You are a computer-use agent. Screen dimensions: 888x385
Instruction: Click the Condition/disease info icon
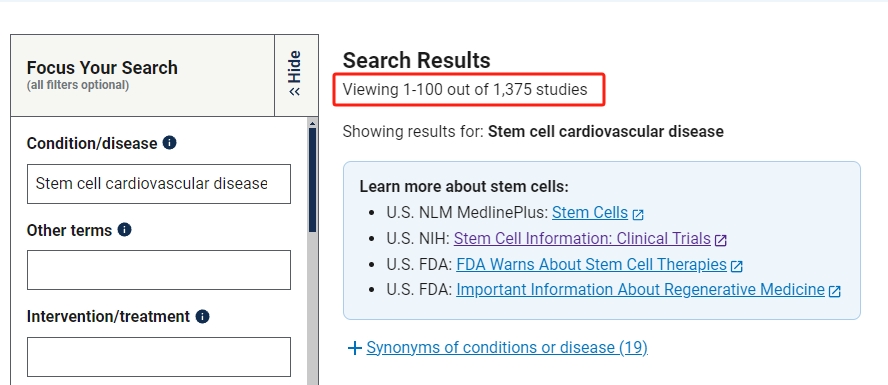pos(169,143)
